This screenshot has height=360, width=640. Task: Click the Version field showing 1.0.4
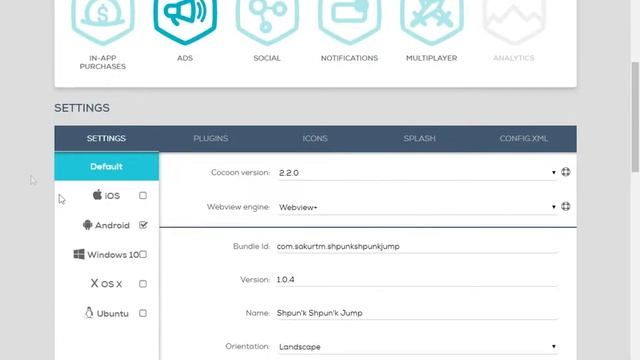pyautogui.click(x=417, y=280)
